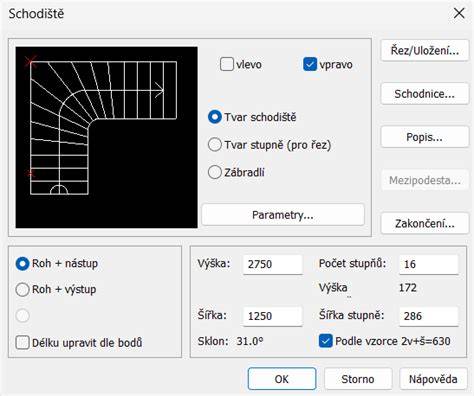Click the Výška input field with 2750
Viewport: 474px width, 396px height.
273,264
